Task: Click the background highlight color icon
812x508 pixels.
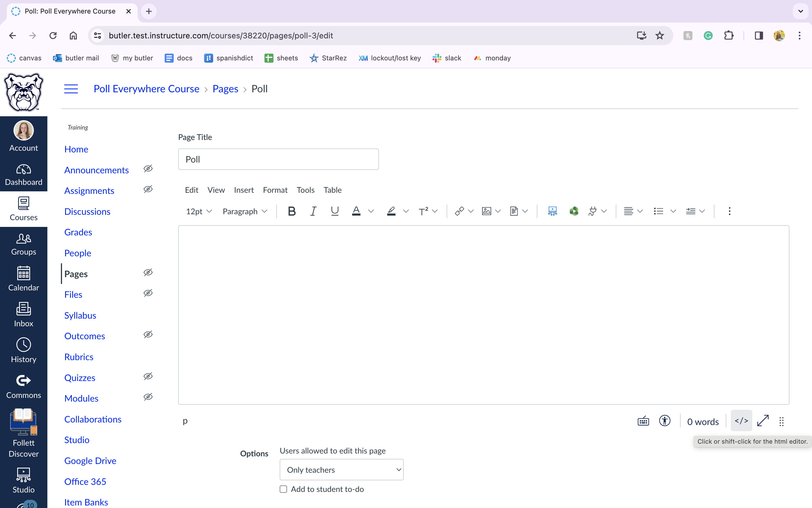Action: [391, 211]
